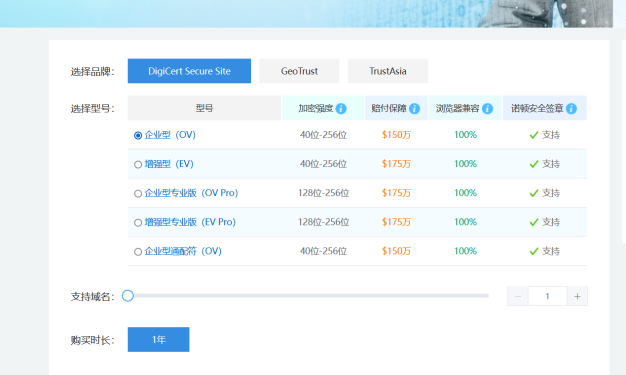Click 128位-256位 in the OV Pro row
Screen dimensions: 626x375
click(x=323, y=193)
